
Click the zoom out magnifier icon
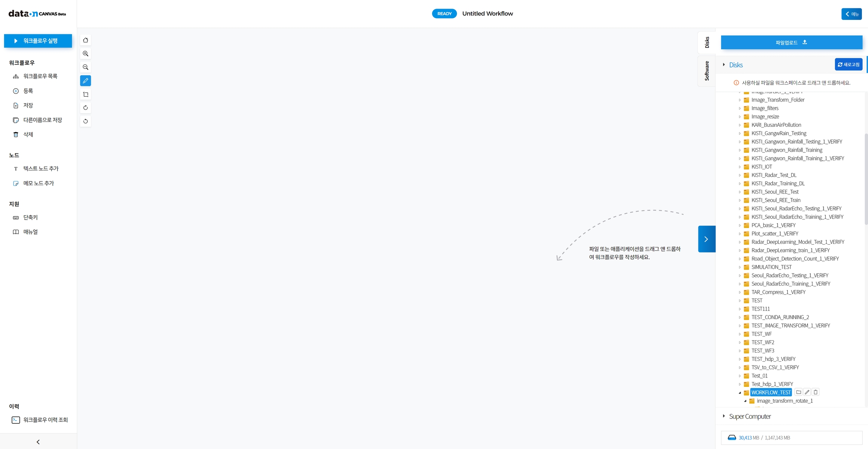(86, 67)
